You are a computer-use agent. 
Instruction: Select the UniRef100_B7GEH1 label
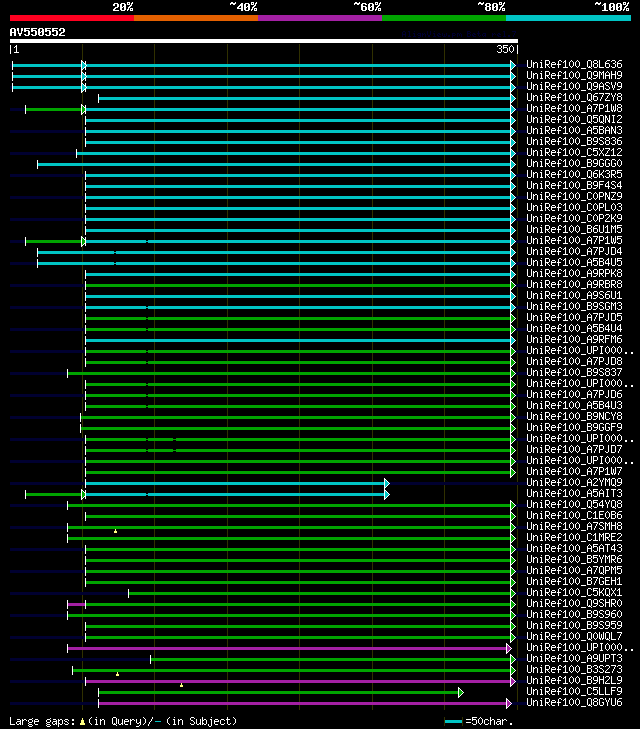pos(574,582)
